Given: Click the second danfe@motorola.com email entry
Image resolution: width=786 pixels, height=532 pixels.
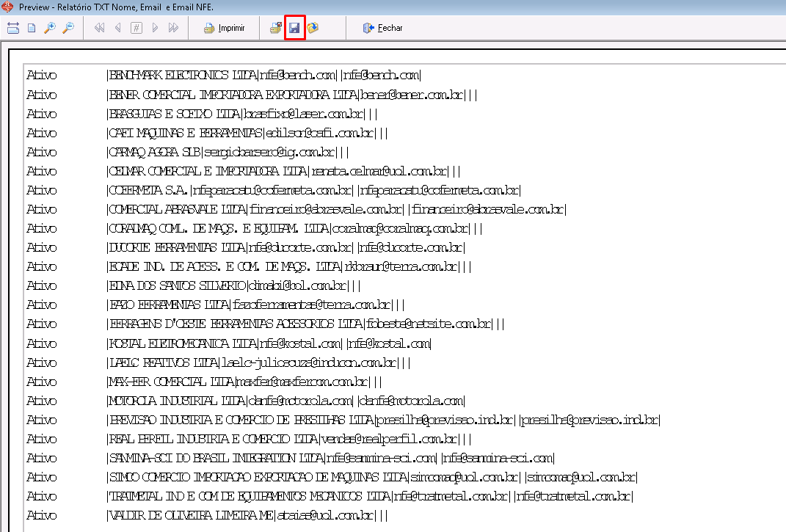Looking at the screenshot, I should pyautogui.click(x=411, y=401).
